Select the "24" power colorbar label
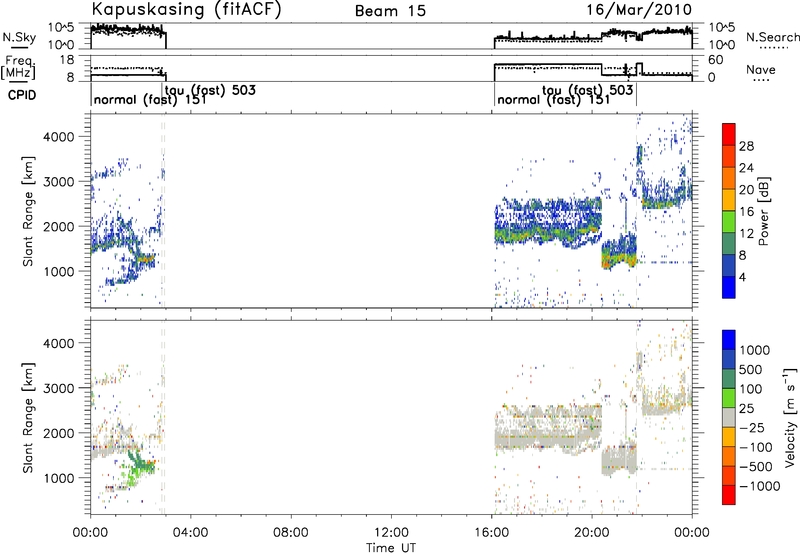 click(x=746, y=168)
